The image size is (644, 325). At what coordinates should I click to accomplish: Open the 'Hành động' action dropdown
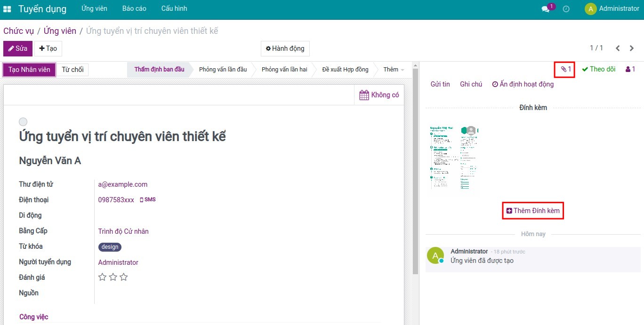pyautogui.click(x=285, y=48)
